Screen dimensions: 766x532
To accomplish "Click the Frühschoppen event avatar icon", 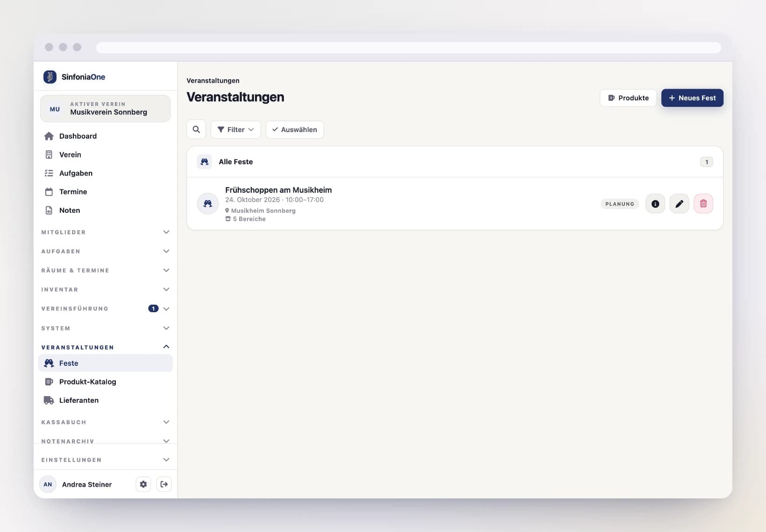I will pyautogui.click(x=208, y=204).
